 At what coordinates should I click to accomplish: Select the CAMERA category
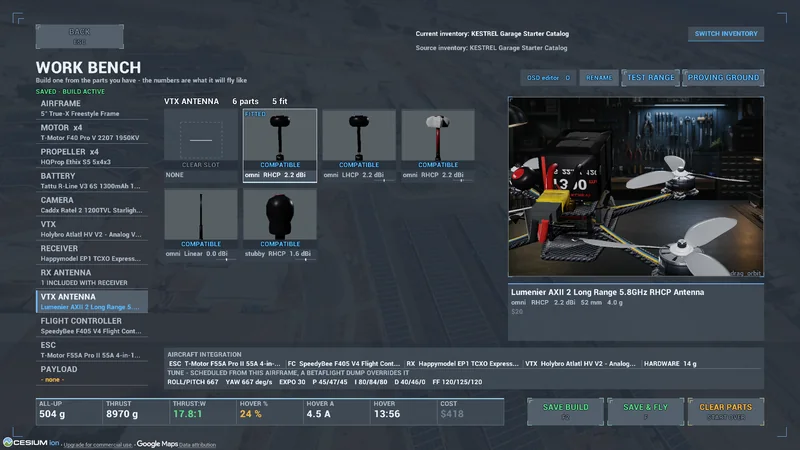point(92,205)
